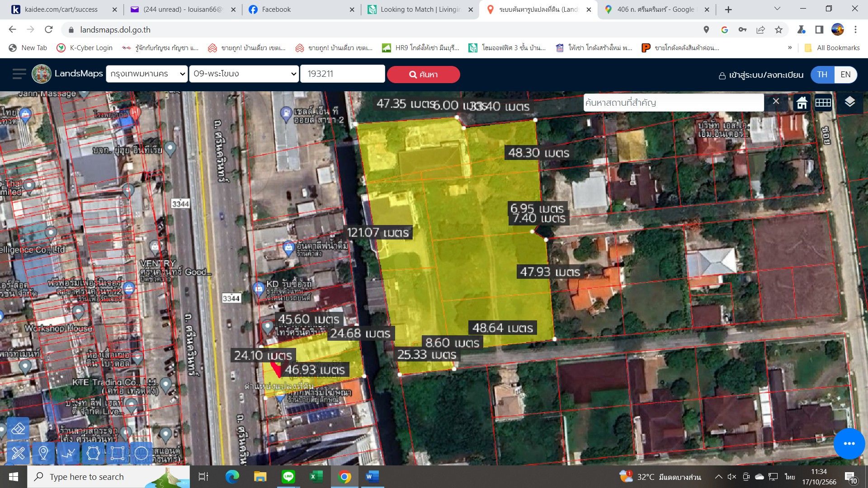Open the tab search dropdown arrow
Screen dimensions: 868x488
pyautogui.click(x=777, y=9)
